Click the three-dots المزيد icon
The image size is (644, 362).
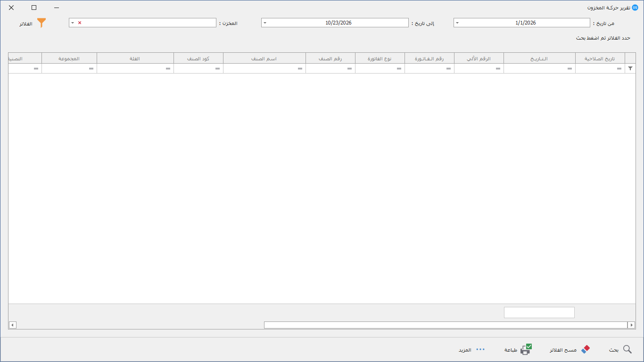[x=480, y=349]
